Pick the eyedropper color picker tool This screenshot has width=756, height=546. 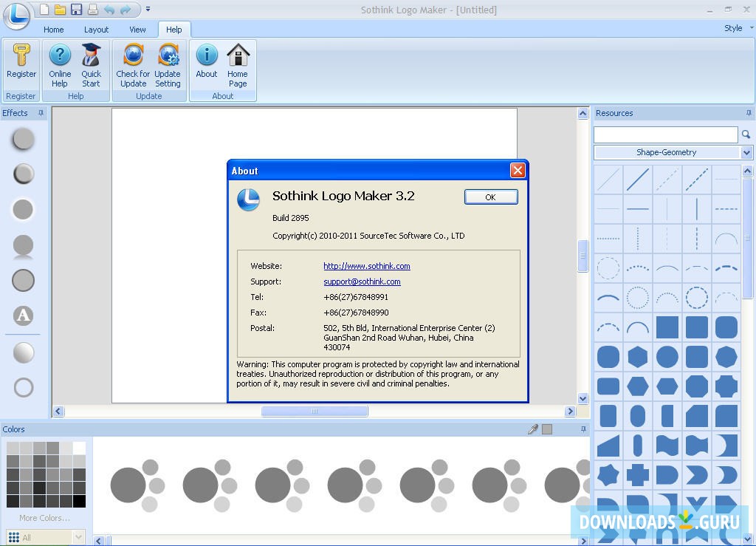tap(533, 429)
